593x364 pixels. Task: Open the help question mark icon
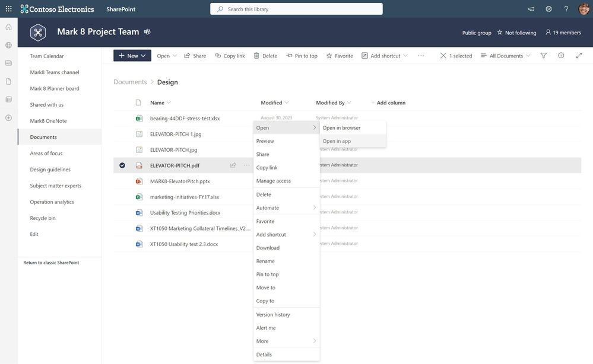pos(566,9)
